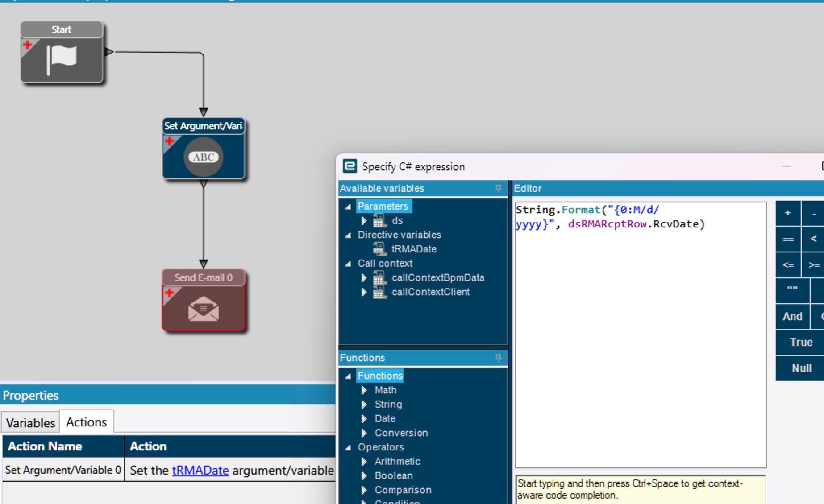Viewport: 824px width, 504px height.
Task: Click the red plus on Start node
Action: (27, 45)
